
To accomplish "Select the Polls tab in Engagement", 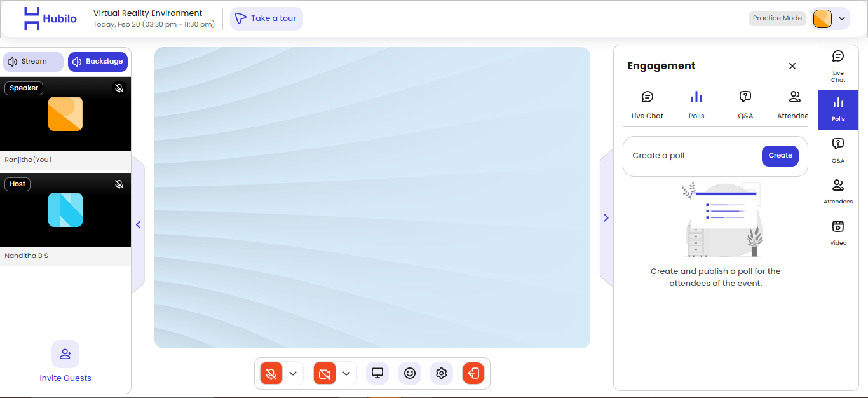I will [696, 105].
